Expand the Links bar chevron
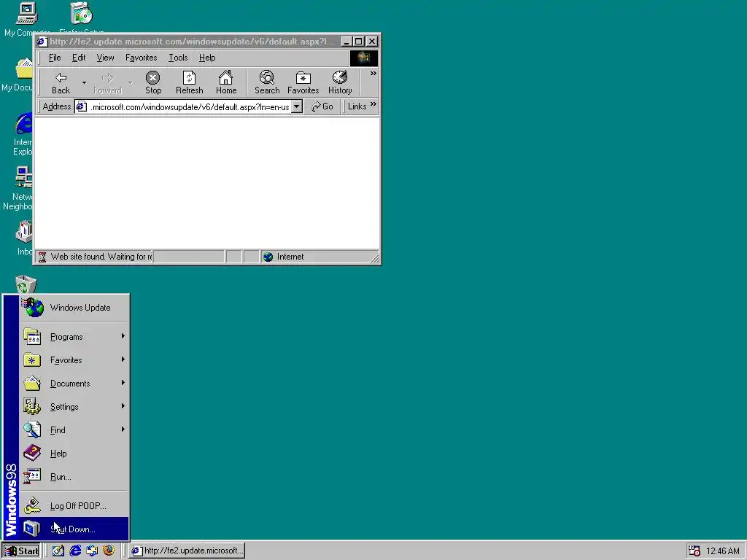 [373, 104]
